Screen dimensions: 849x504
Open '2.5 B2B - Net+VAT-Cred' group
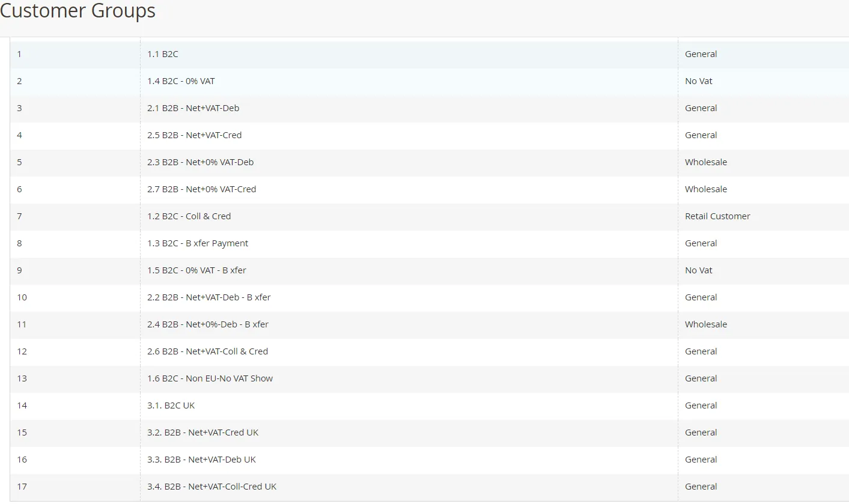pos(194,135)
